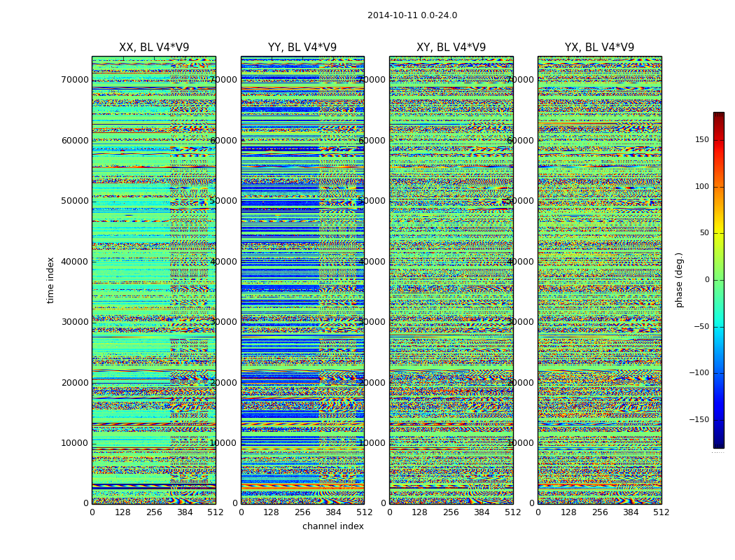This screenshot has width=735, height=560.
Task: Click the '256' x-axis tick under the XX plot
Action: point(154,512)
